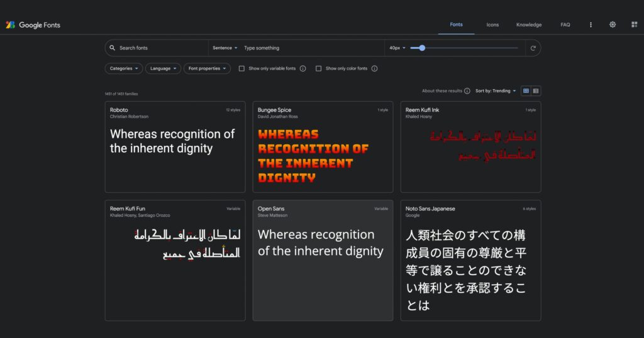Screen dimensions: 644x338
Task: Click Khaled Hosny, Santiago Orozco designer text
Action: click(140, 215)
